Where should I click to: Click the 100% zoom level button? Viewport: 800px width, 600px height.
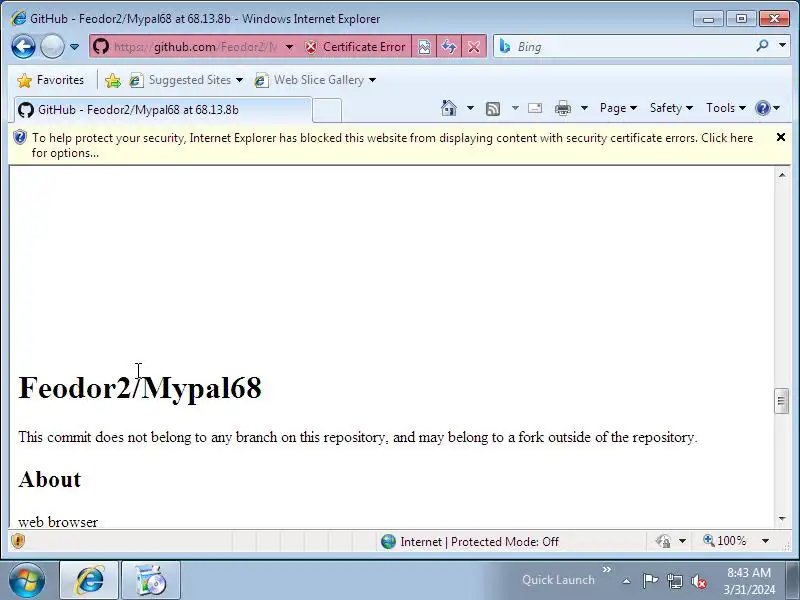point(725,541)
